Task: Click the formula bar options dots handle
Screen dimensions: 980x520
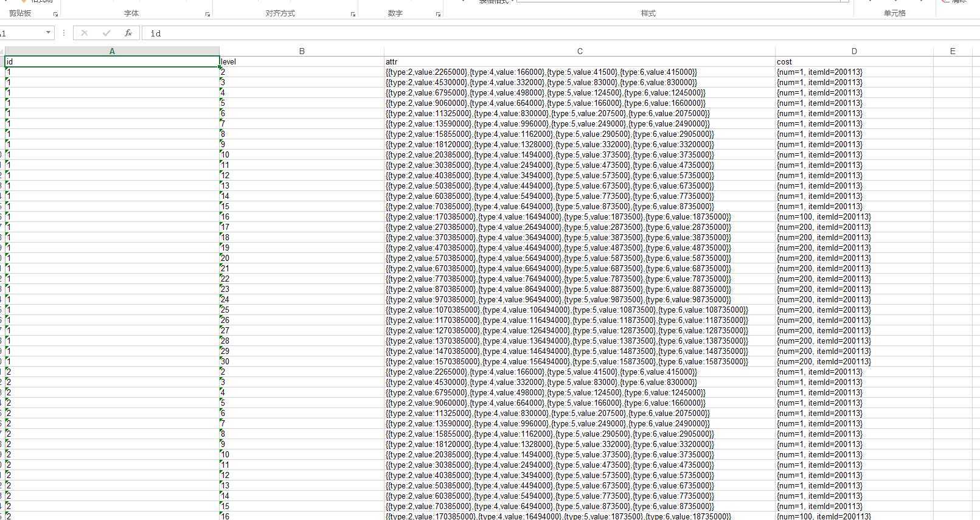Action: pos(64,33)
